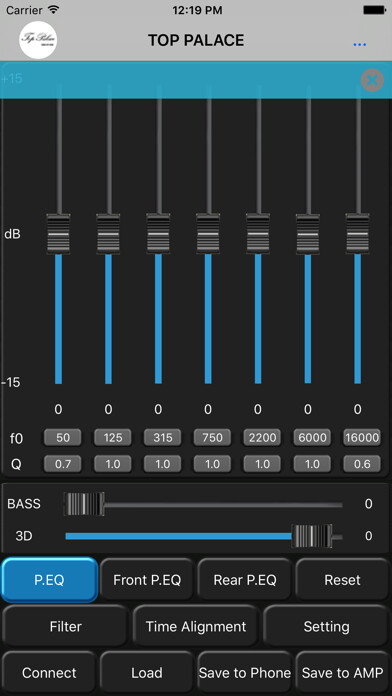Click Save to Phone
392x696 pixels.
tap(245, 673)
